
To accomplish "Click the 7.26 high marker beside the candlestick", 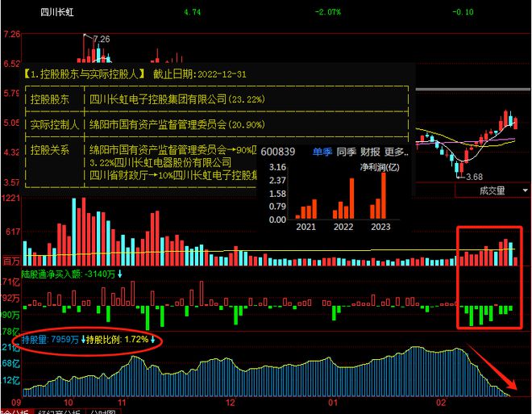I will pos(102,39).
